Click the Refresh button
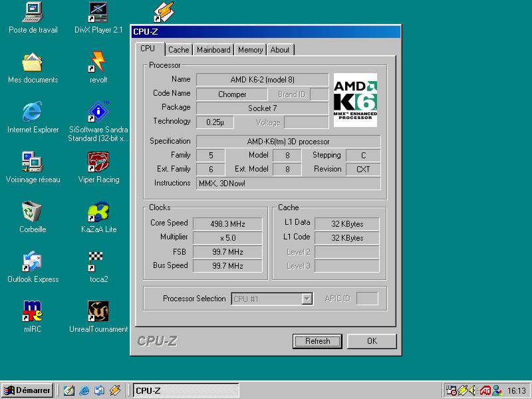 pos(317,341)
